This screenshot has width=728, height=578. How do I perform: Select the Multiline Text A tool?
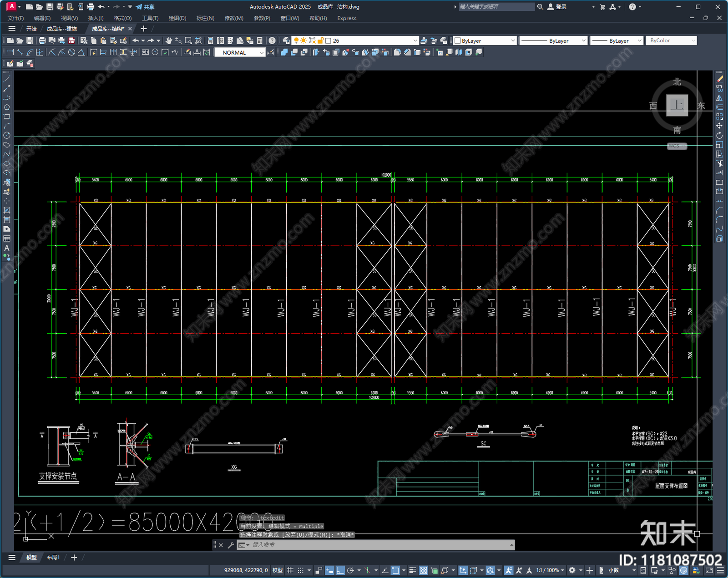coord(7,248)
